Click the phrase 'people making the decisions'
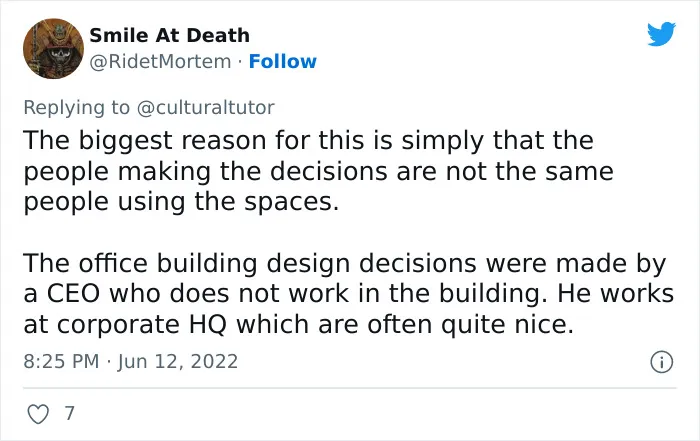This screenshot has height=441, width=700. [205, 172]
